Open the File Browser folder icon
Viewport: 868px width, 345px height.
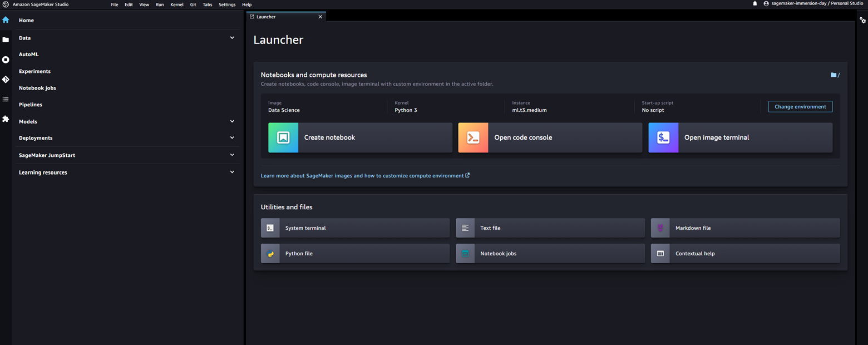coord(6,40)
